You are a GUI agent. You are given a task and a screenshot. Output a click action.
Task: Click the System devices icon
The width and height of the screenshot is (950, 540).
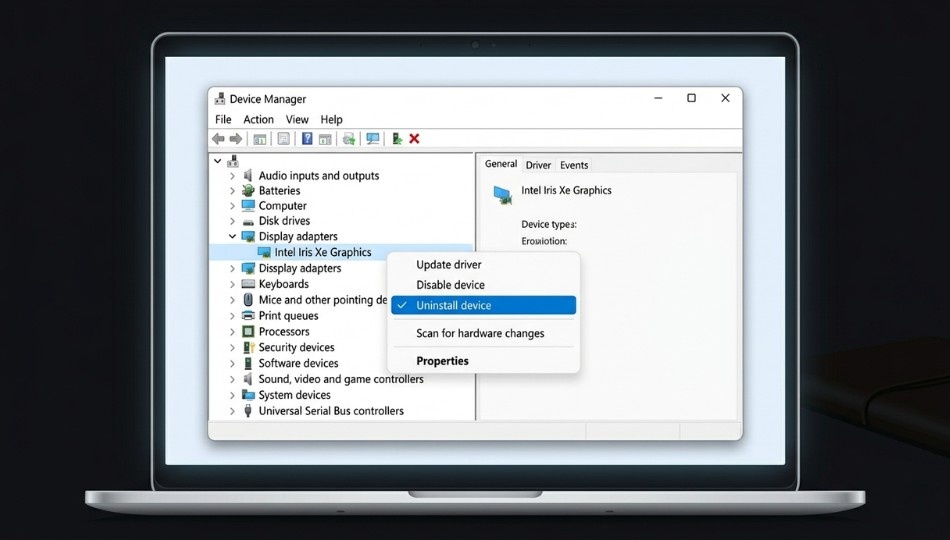[248, 395]
